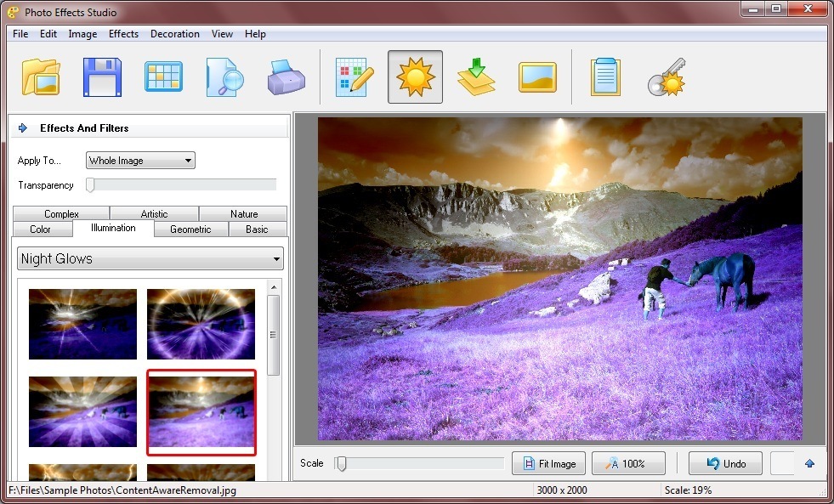Open the picture frames tool

click(536, 76)
